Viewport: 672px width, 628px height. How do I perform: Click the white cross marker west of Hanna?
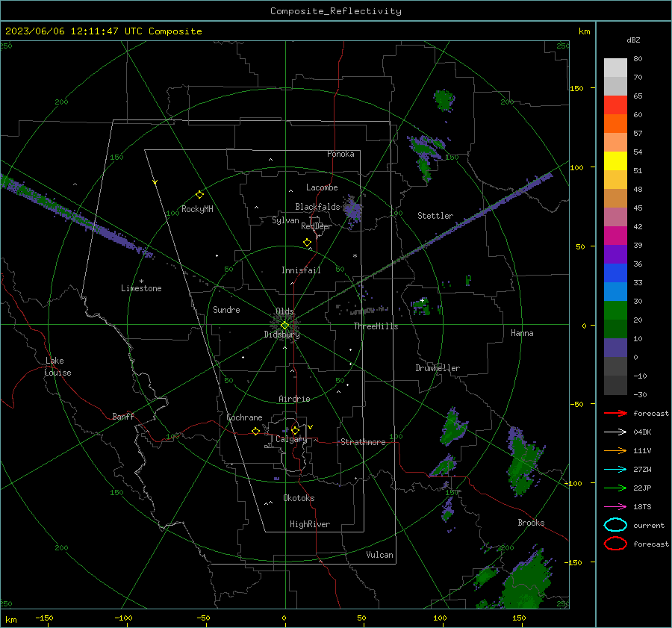[x=422, y=300]
